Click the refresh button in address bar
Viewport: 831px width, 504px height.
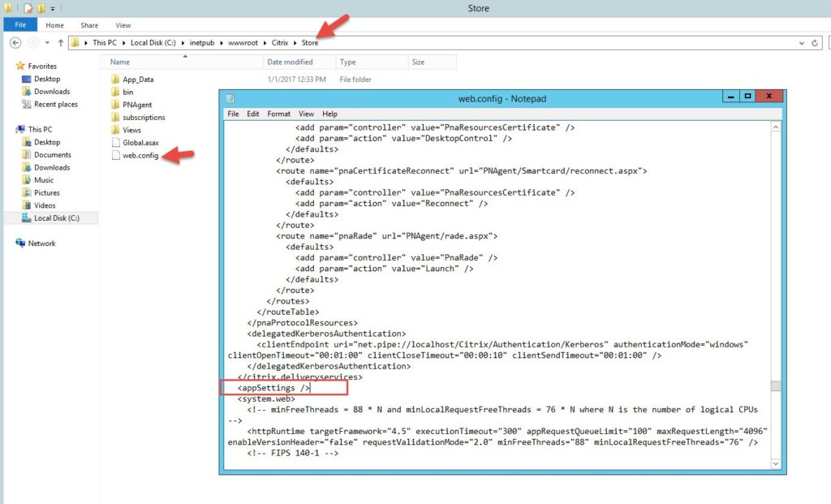click(815, 43)
